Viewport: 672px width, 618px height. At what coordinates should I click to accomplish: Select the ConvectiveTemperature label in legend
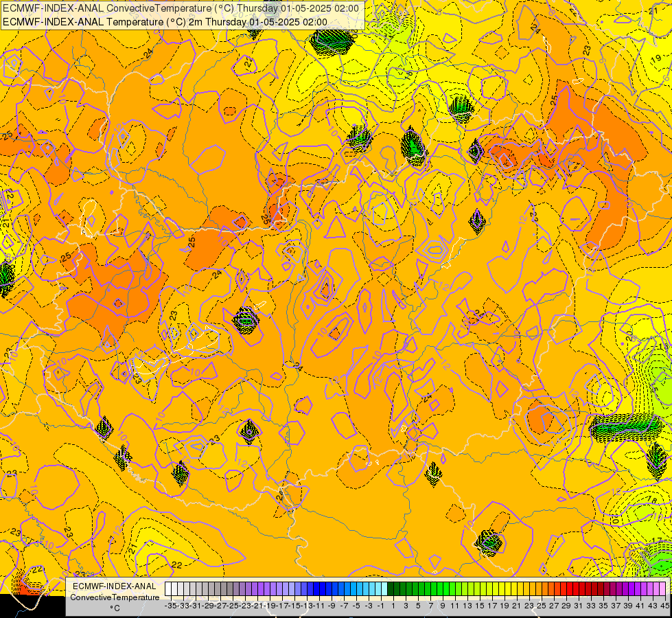pyautogui.click(x=115, y=597)
